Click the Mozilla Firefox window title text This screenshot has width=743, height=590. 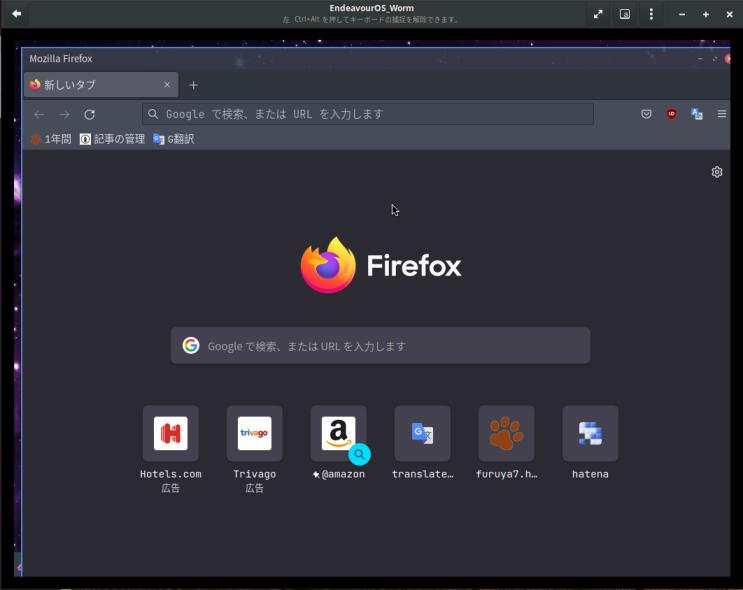tap(61, 59)
